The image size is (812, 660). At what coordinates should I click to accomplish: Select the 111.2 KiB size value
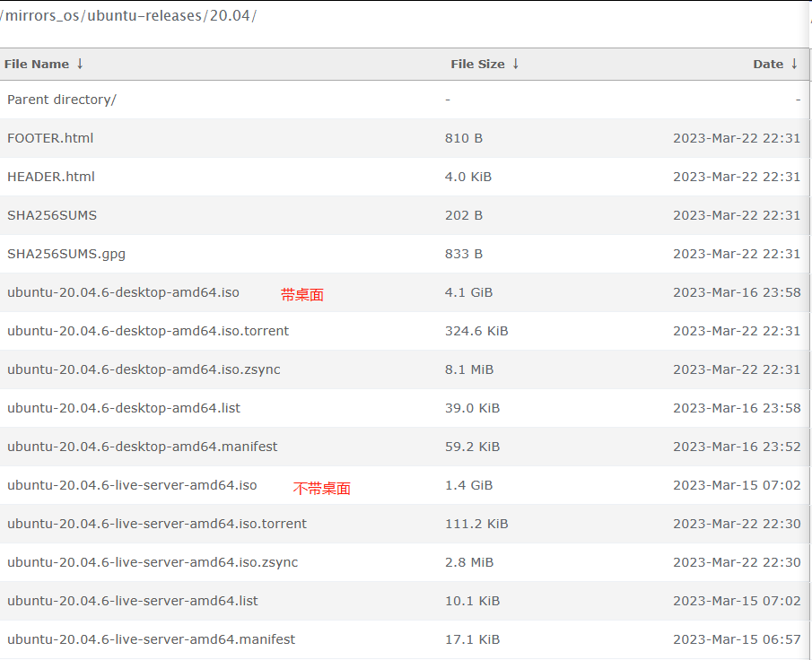(x=476, y=524)
